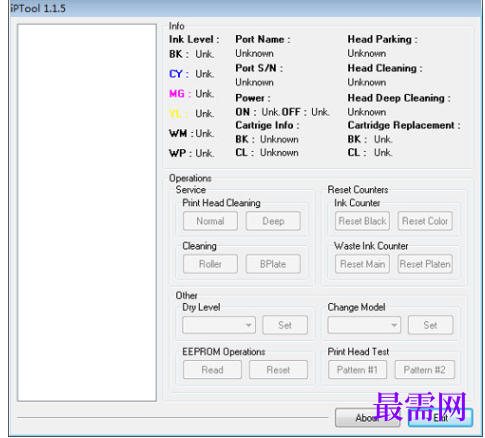Run the BPlate cleaning operation
The width and height of the screenshot is (485, 438).
pos(273,264)
